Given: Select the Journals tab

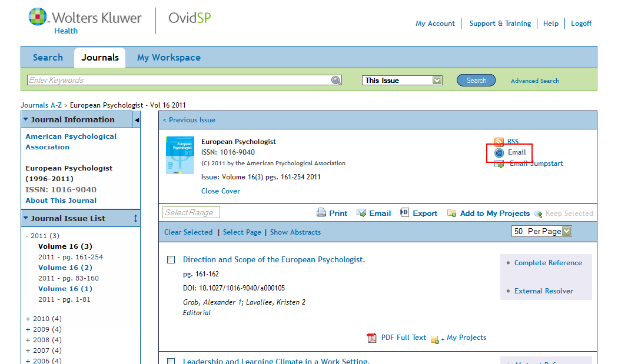Looking at the screenshot, I should (99, 58).
